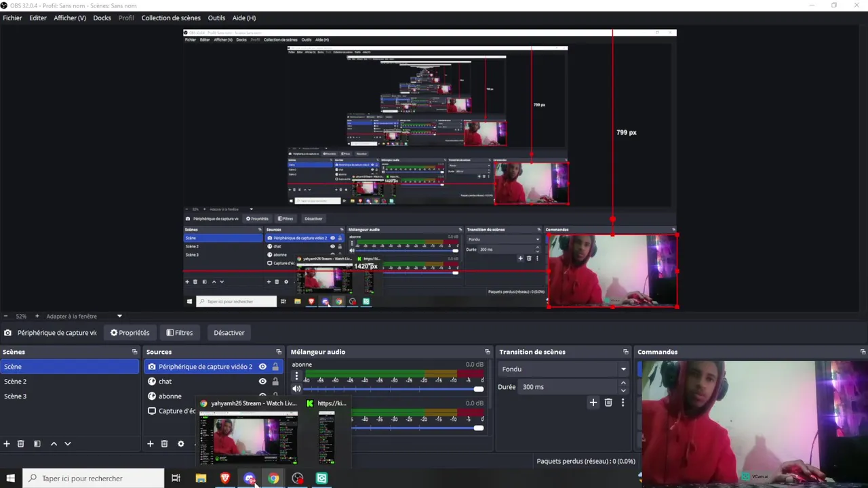Screen dimensions: 868x488
Task: Open the Fondu transition dropdown
Action: tap(564, 369)
